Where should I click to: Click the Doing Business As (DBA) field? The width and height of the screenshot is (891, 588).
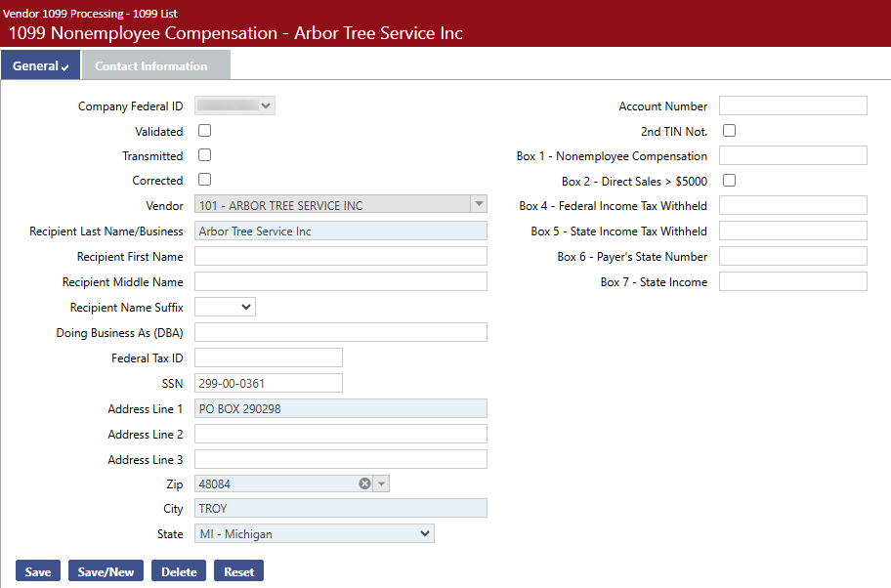click(341, 332)
